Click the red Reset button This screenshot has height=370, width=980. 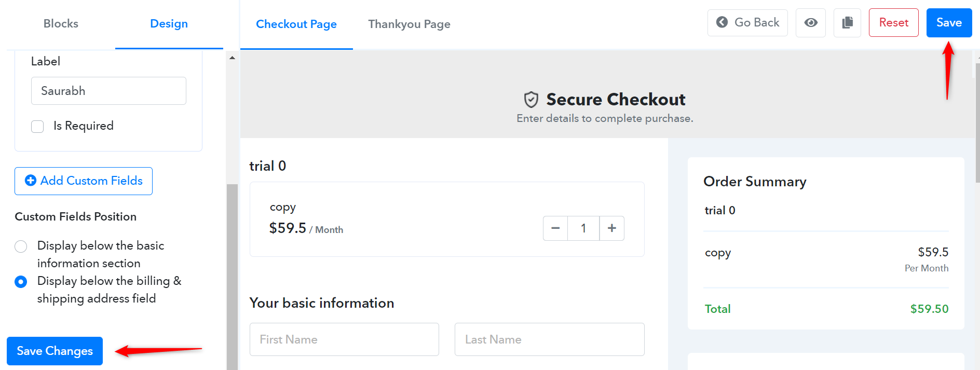(893, 23)
